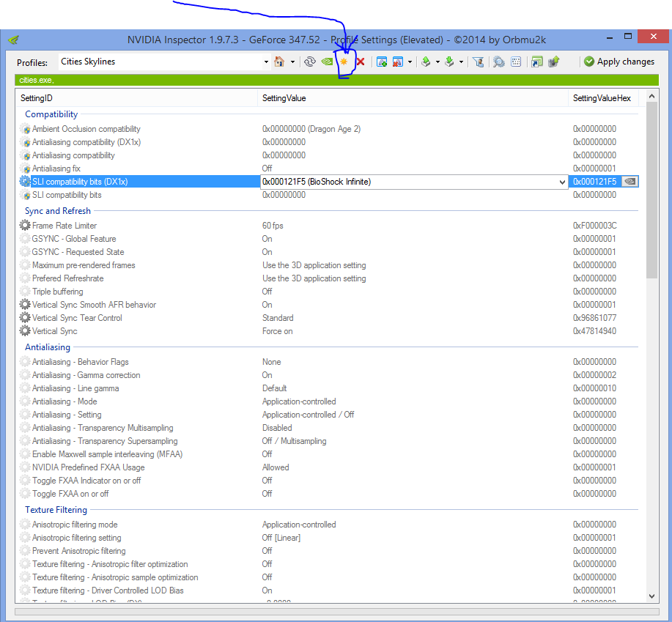Select the Frame Rate Limiter setting
672x622 pixels.
click(64, 226)
